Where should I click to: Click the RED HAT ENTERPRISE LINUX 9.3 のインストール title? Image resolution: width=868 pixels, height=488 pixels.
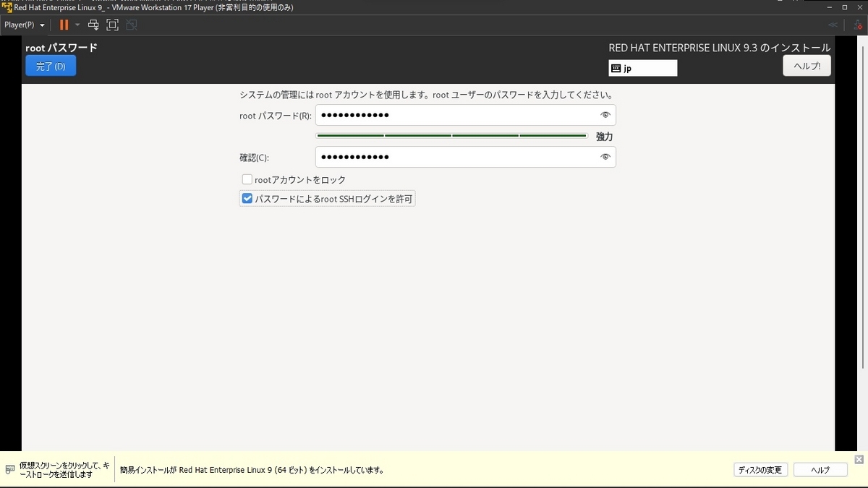point(719,48)
